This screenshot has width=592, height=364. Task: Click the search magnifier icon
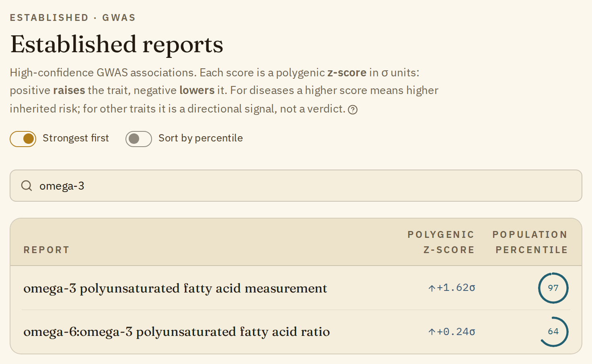27,186
